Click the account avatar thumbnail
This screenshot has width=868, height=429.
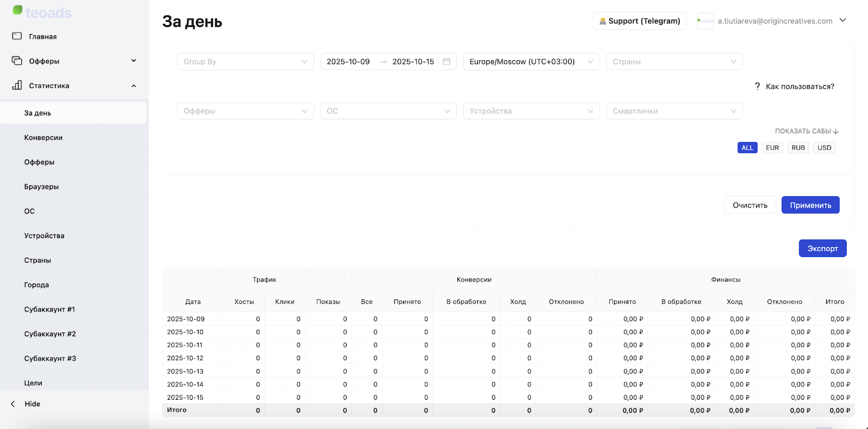point(705,21)
